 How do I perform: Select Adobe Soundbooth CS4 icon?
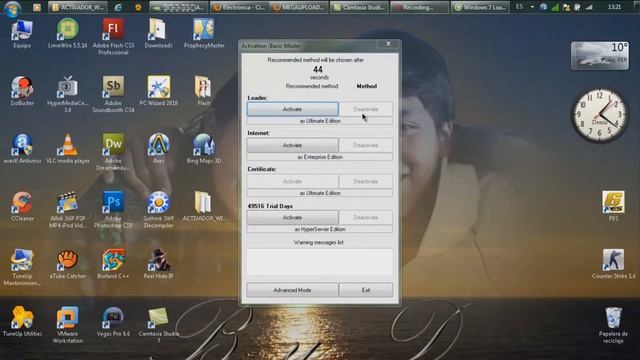point(113,94)
